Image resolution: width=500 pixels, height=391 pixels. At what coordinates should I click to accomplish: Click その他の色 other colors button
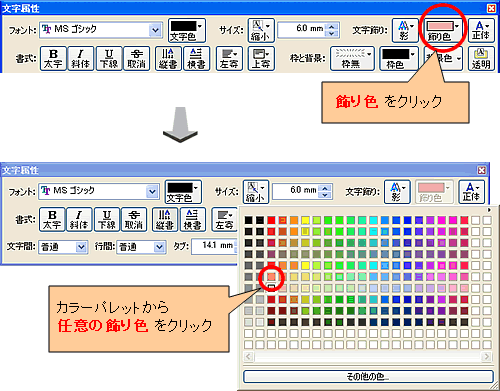368,377
